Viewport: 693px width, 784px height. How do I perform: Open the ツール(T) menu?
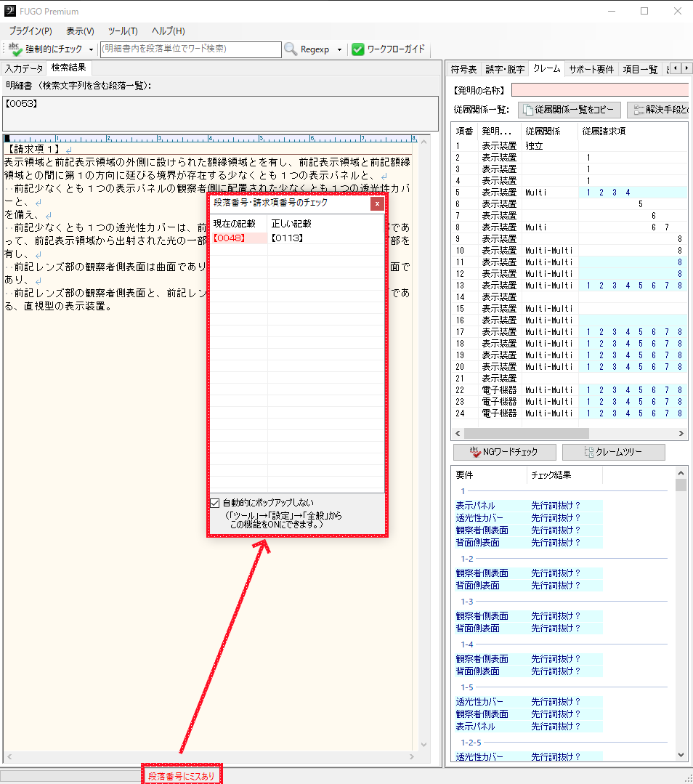(x=123, y=31)
